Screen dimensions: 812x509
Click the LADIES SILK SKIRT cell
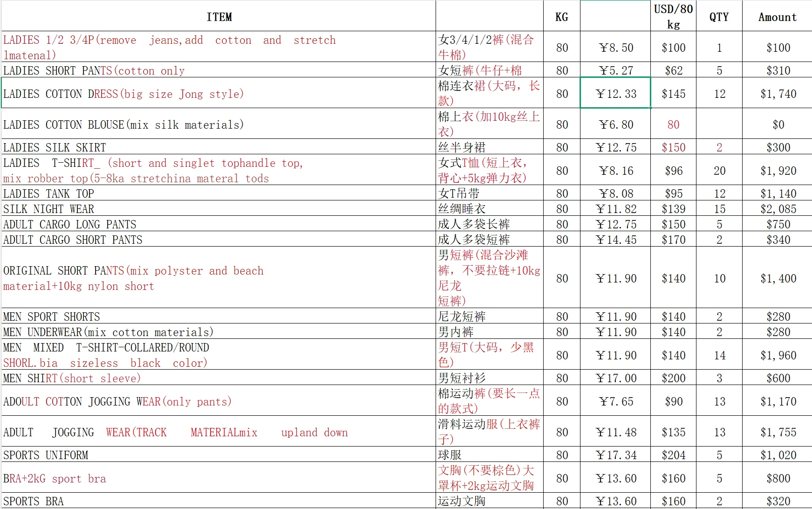(x=218, y=147)
